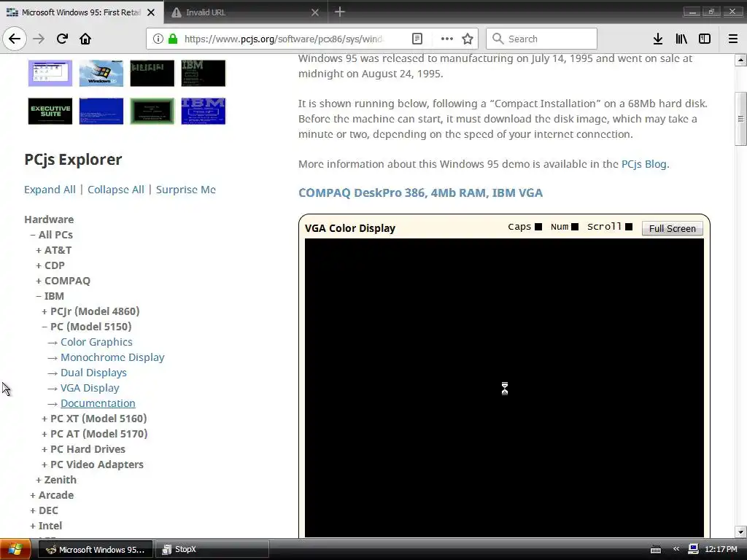Open the Documentation link
Screen dimensions: 747x560
coord(98,402)
